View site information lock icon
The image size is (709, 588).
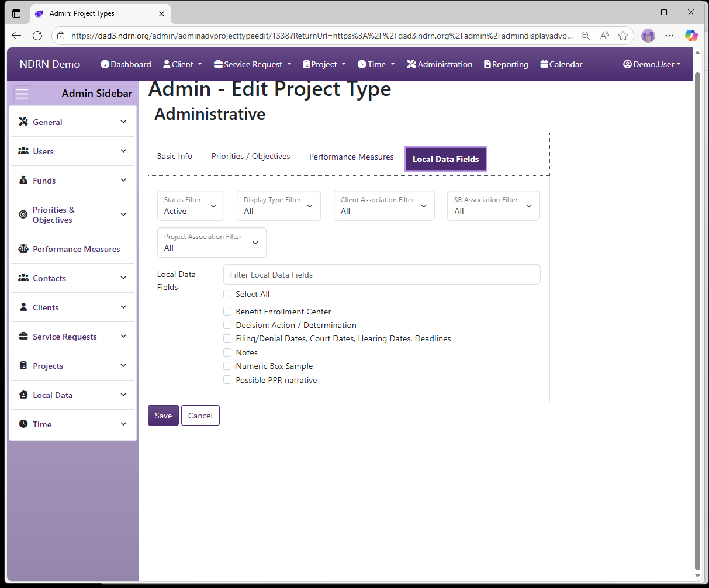click(61, 36)
